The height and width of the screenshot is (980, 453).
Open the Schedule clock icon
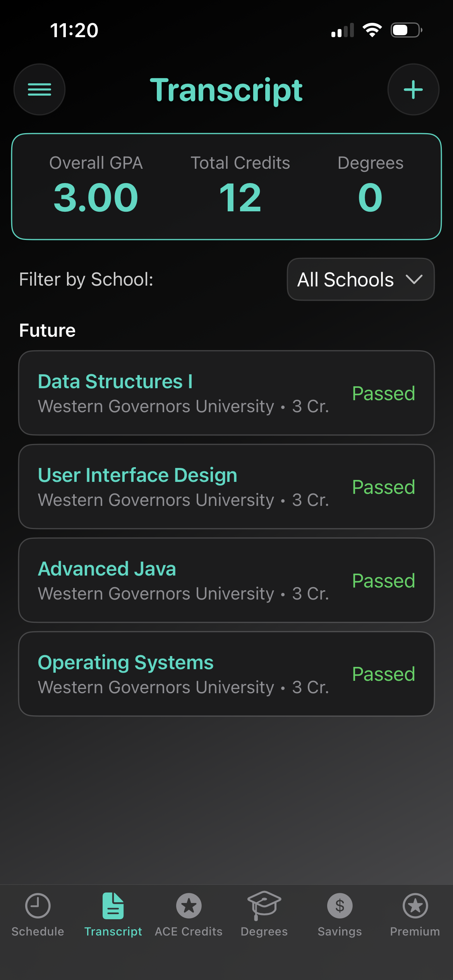(38, 906)
